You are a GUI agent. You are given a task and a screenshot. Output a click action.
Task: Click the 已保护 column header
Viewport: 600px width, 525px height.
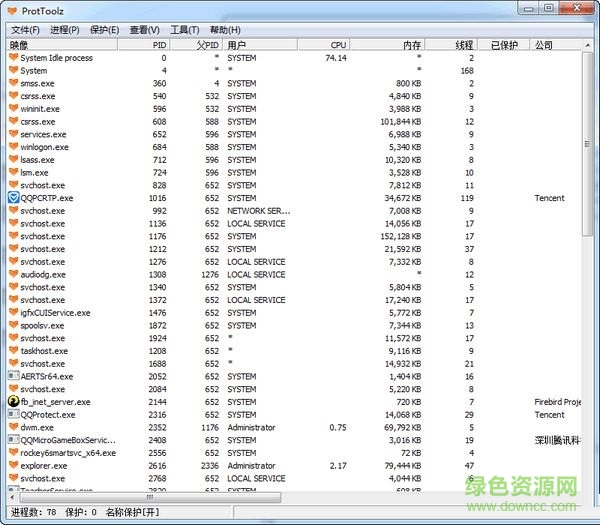503,45
